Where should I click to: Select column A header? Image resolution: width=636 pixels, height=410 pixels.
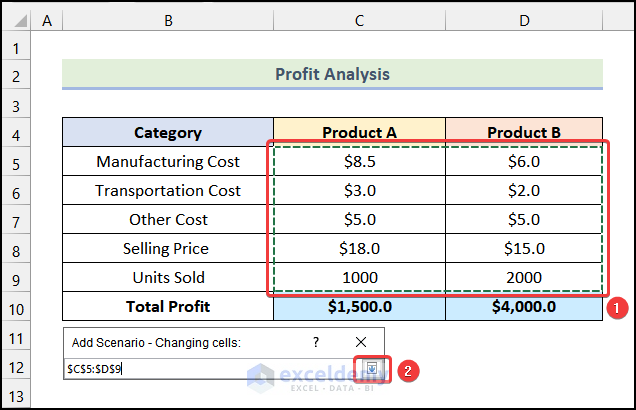pos(48,18)
